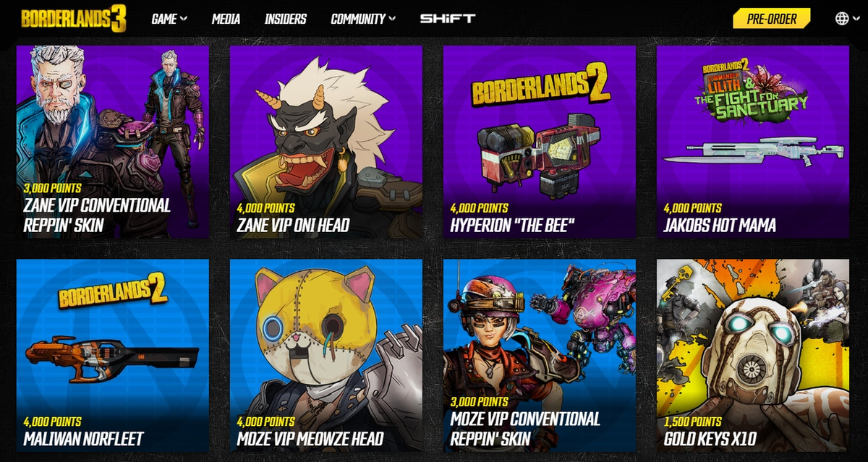Open the SHiFT logo link

point(448,19)
